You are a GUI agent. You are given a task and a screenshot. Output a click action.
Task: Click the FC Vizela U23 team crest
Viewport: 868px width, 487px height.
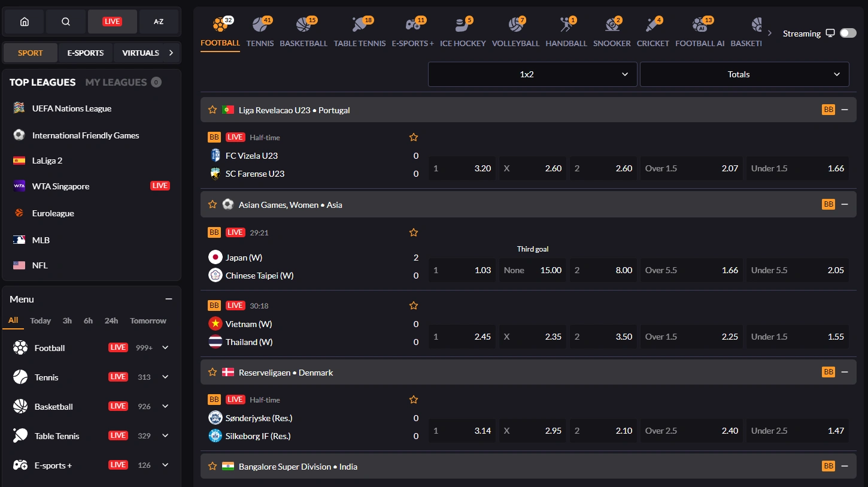pos(216,156)
